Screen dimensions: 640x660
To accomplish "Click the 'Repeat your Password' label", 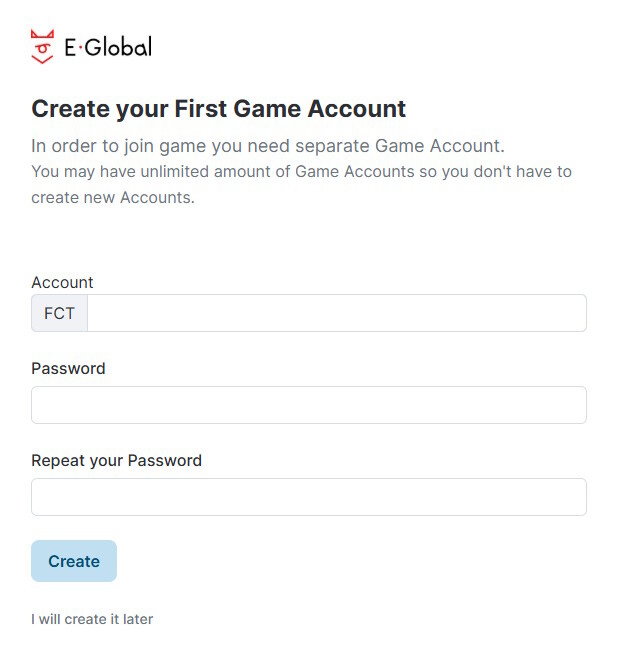I will [116, 461].
